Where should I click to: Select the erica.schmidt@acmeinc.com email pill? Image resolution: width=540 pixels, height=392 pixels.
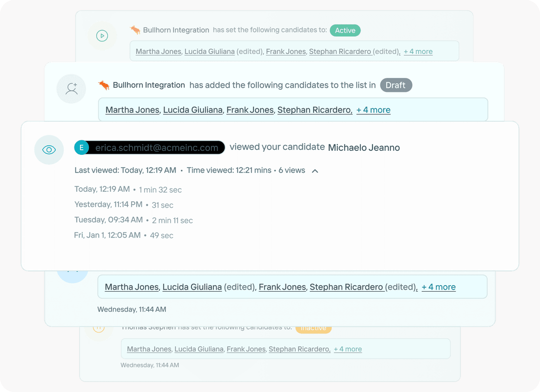[x=155, y=147]
